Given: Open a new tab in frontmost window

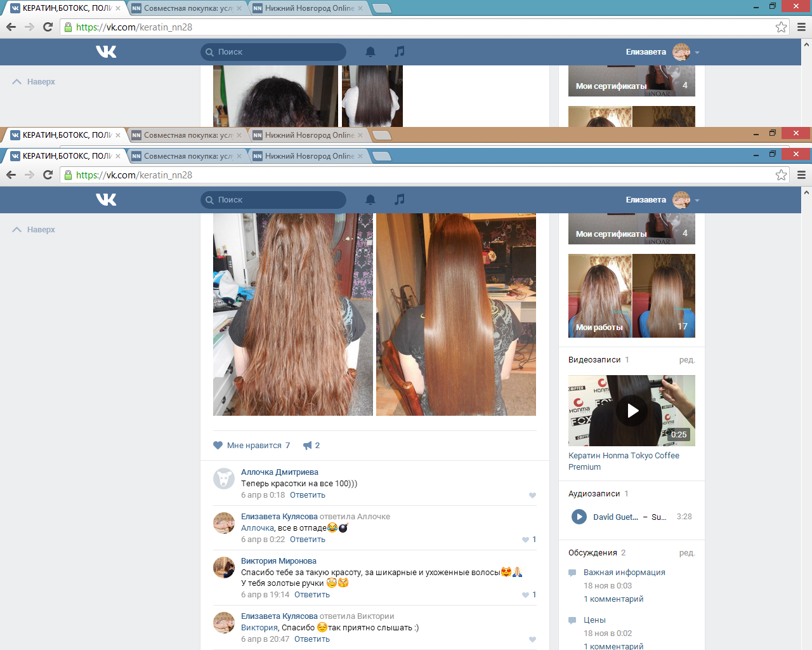Looking at the screenshot, I should pos(381,156).
